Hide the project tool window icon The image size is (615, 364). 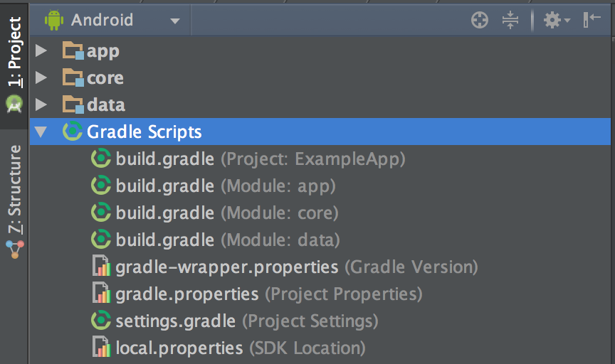pos(592,19)
